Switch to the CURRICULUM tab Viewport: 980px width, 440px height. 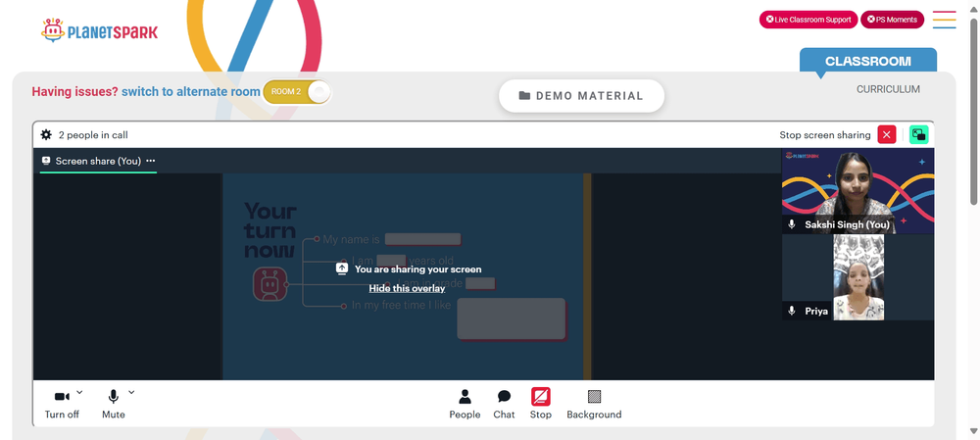888,89
